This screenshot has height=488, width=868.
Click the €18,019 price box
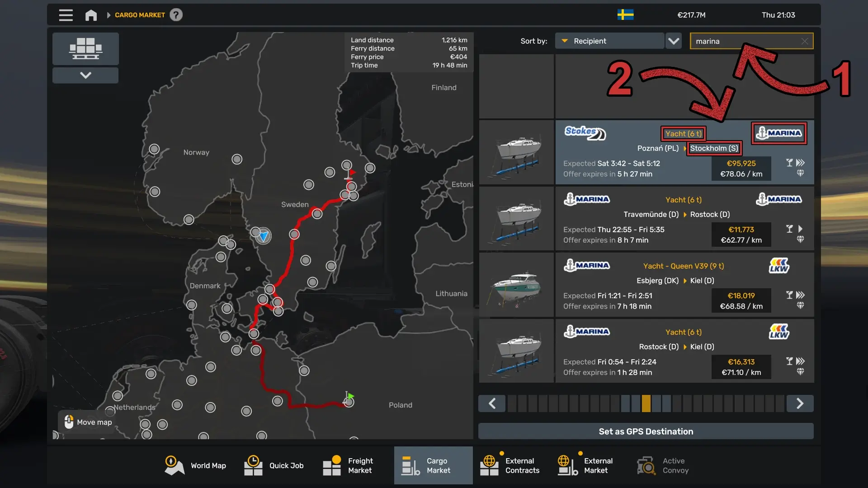coord(741,301)
